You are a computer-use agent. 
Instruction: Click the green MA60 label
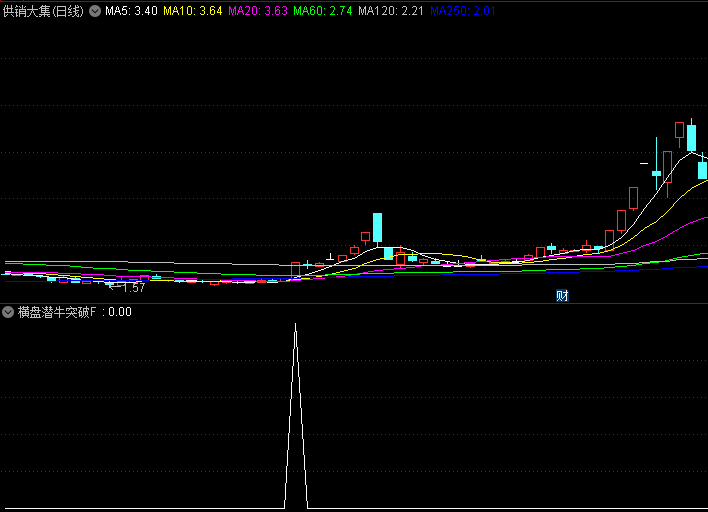coord(323,11)
